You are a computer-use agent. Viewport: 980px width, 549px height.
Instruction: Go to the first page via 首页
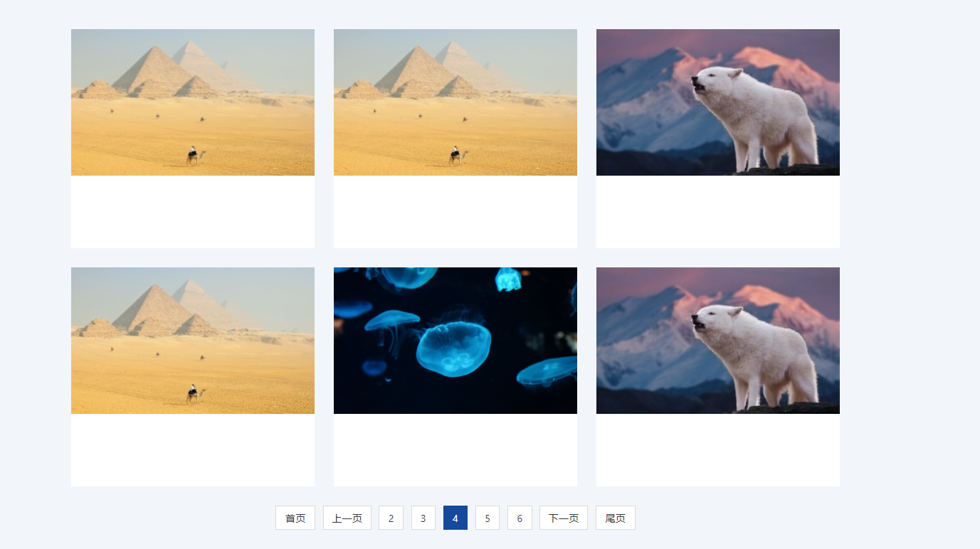(295, 518)
